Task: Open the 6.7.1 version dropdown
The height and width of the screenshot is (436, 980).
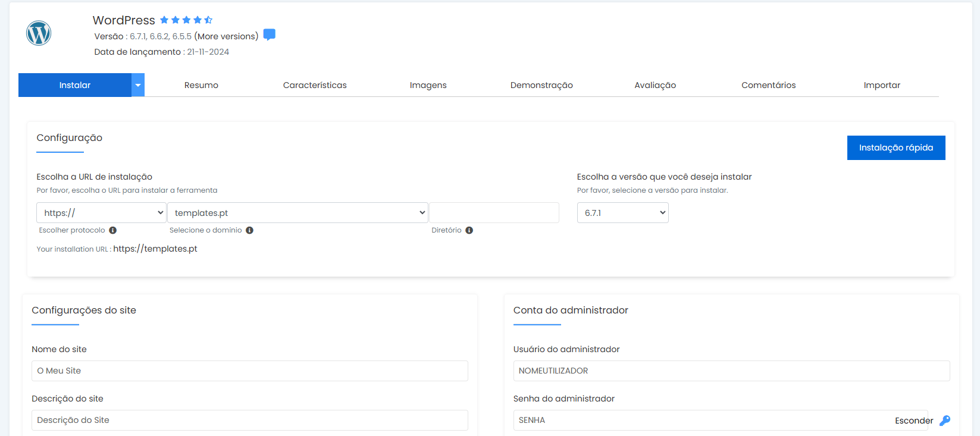Action: [x=622, y=213]
